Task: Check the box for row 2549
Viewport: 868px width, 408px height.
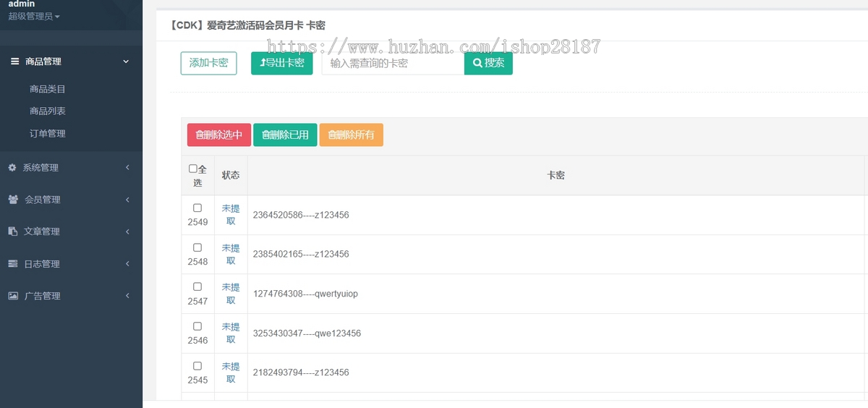Action: 197,208
